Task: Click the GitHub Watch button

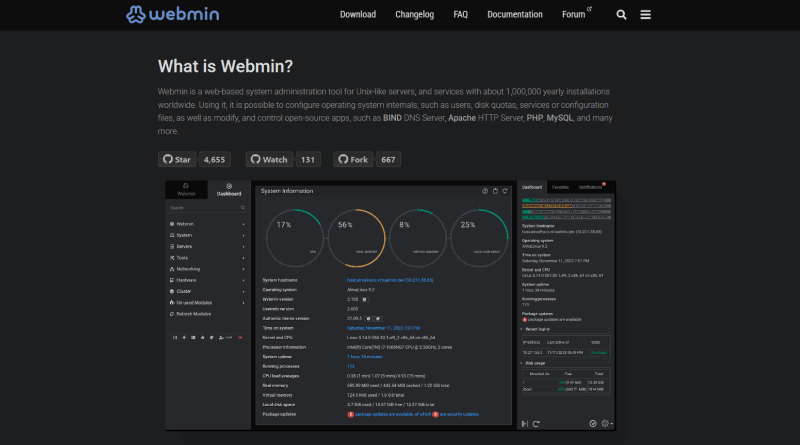Action: tap(269, 159)
